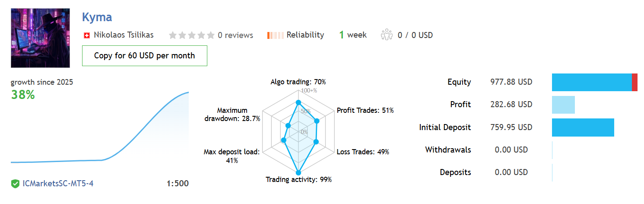Click the Profit light-blue bar
Image resolution: width=644 pixels, height=204 pixels.
point(563,105)
